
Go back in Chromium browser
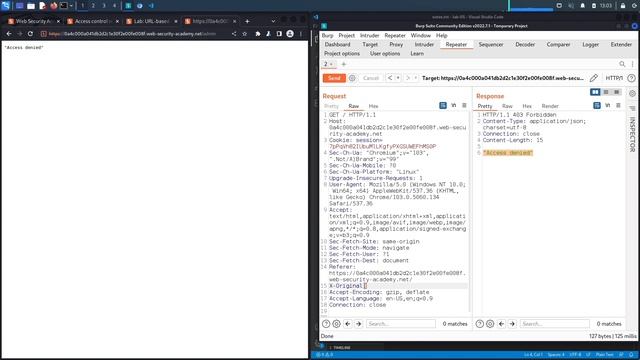9,34
